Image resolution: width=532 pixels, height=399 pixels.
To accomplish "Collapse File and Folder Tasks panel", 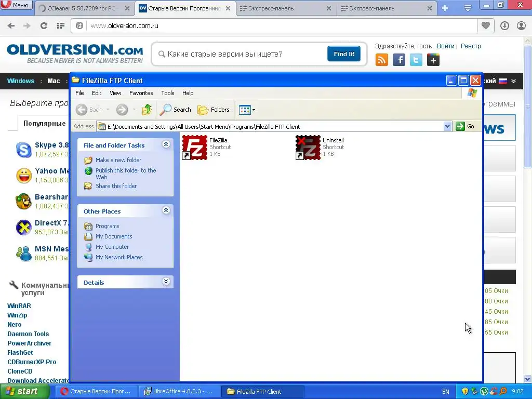I will (166, 144).
